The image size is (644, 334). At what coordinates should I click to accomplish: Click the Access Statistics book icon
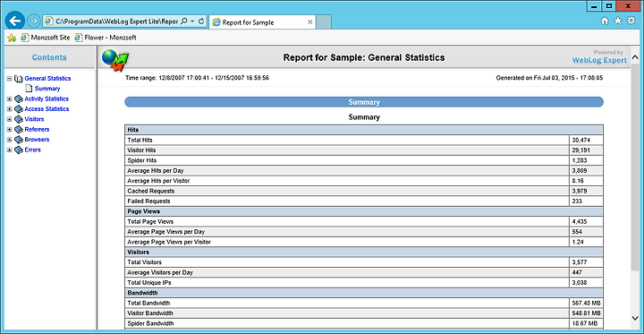point(18,109)
